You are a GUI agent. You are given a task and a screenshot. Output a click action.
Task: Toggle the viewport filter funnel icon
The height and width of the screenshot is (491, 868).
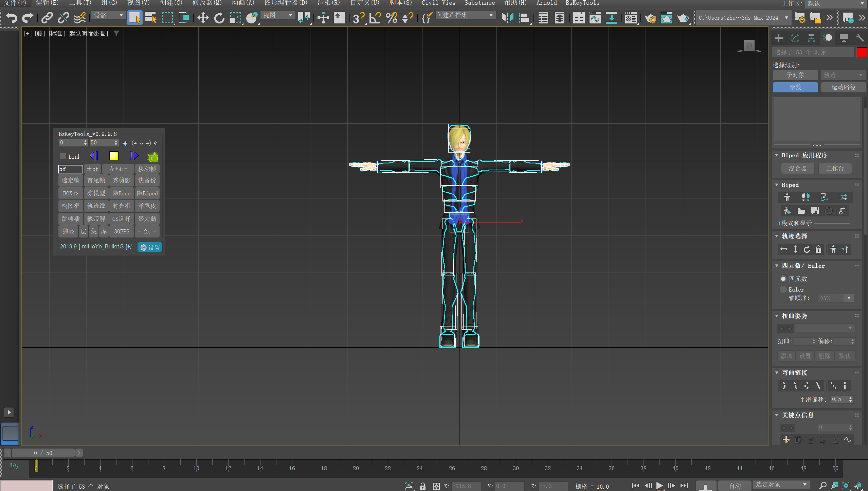(116, 33)
